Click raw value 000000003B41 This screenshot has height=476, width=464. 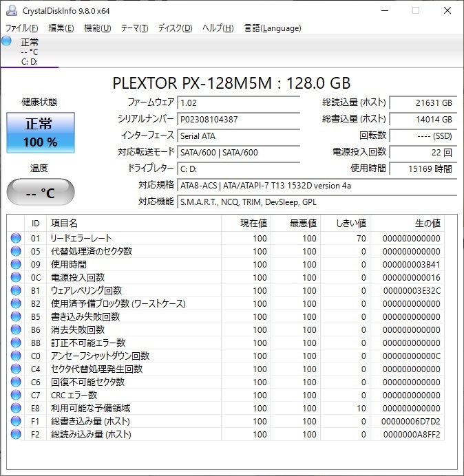point(412,265)
